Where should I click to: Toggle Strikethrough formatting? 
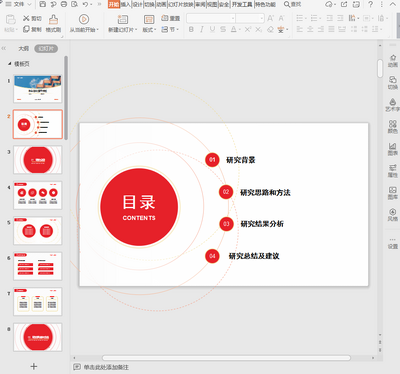click(x=223, y=29)
